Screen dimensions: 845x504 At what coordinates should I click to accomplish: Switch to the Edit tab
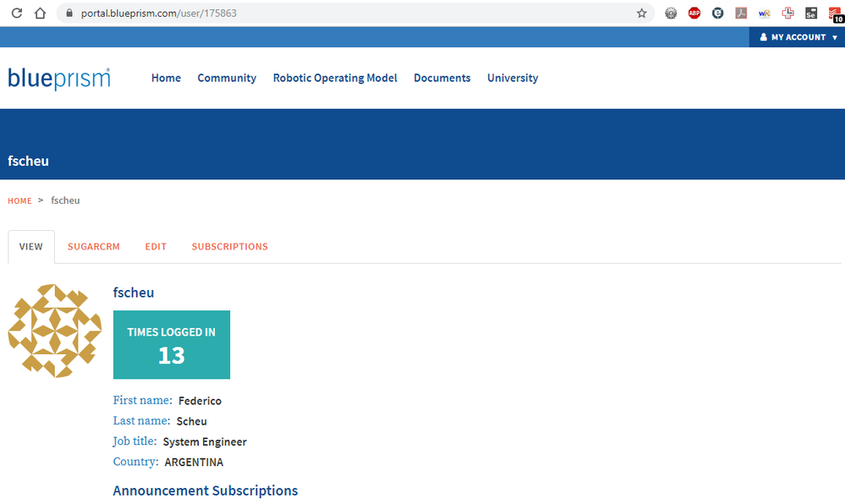(156, 247)
